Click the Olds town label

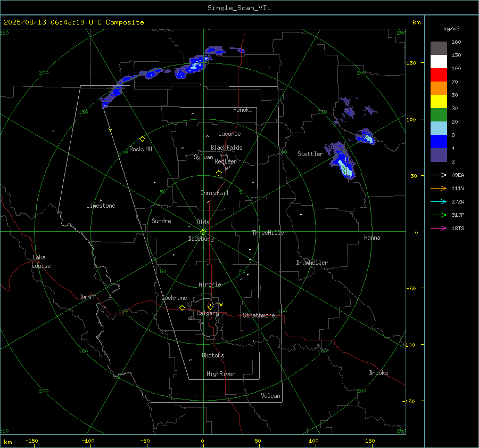203,222
